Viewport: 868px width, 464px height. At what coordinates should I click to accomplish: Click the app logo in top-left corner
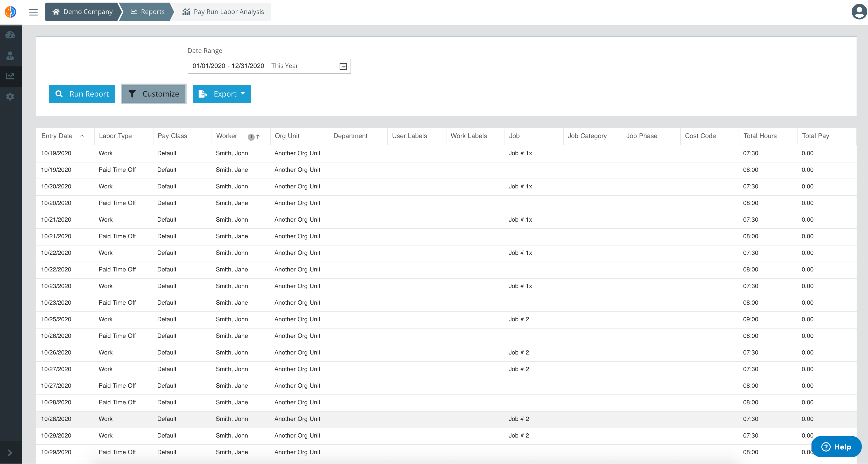[x=10, y=12]
